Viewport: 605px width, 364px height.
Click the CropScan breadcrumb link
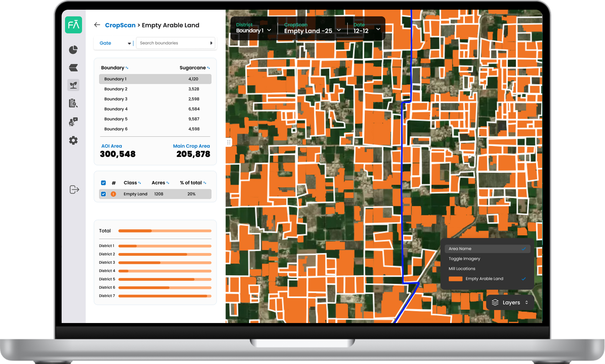click(120, 25)
